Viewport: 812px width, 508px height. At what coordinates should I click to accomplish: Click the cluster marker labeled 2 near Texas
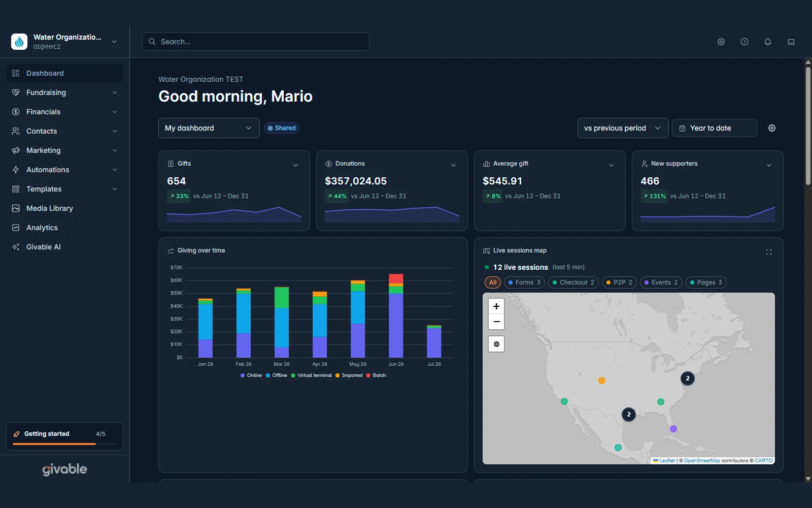629,415
